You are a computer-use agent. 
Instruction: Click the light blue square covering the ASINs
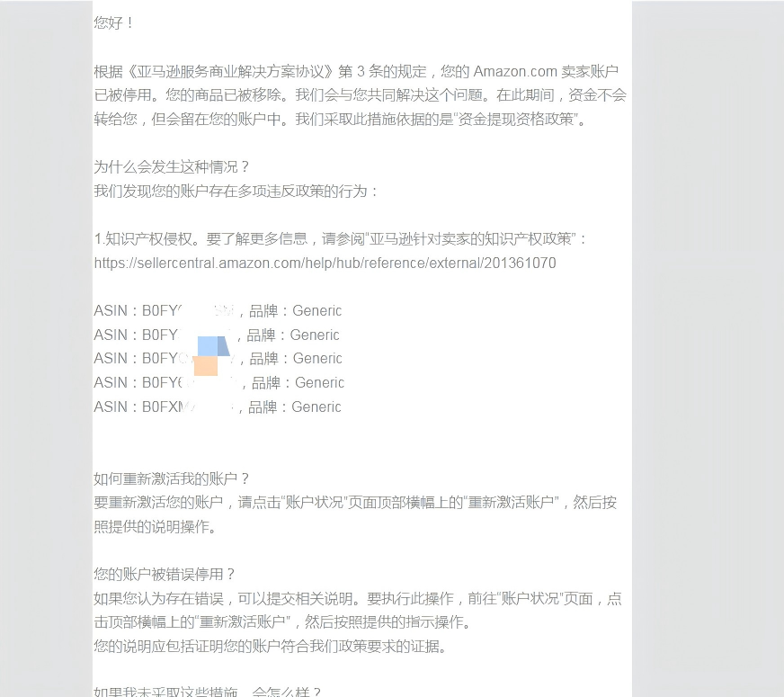[209, 346]
